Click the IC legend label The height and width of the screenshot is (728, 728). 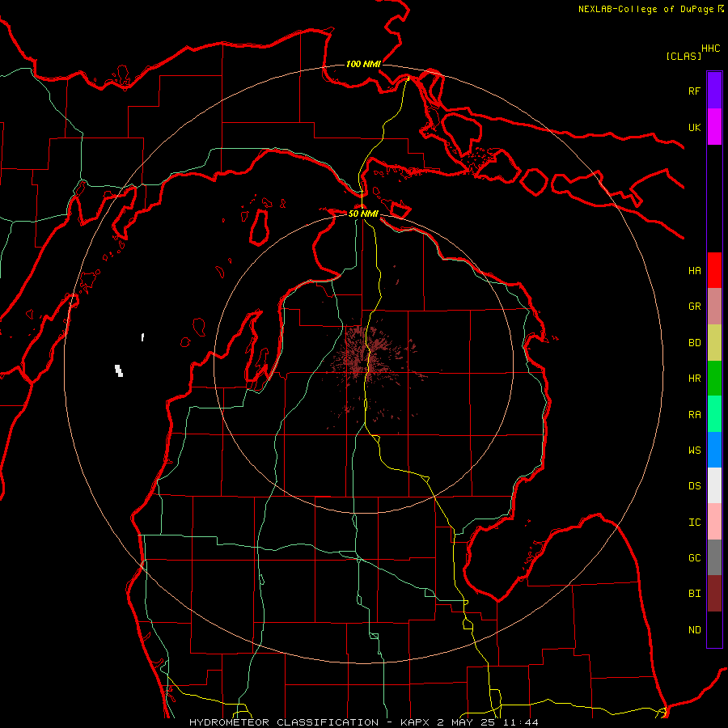(694, 523)
